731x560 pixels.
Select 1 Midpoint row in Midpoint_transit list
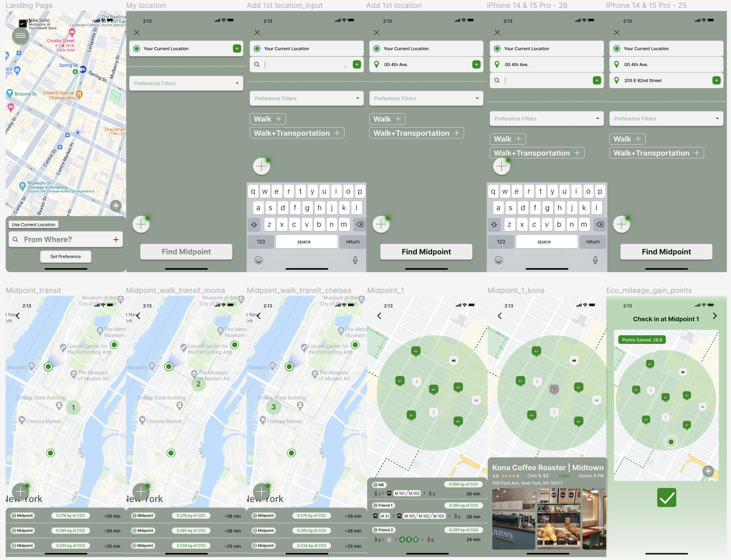pyautogui.click(x=66, y=516)
